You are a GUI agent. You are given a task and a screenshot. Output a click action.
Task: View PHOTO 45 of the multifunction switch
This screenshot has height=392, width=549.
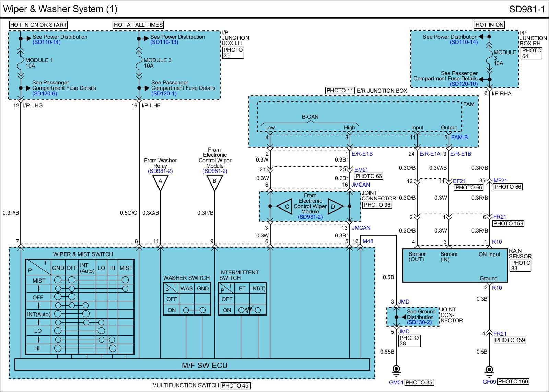pyautogui.click(x=235, y=385)
